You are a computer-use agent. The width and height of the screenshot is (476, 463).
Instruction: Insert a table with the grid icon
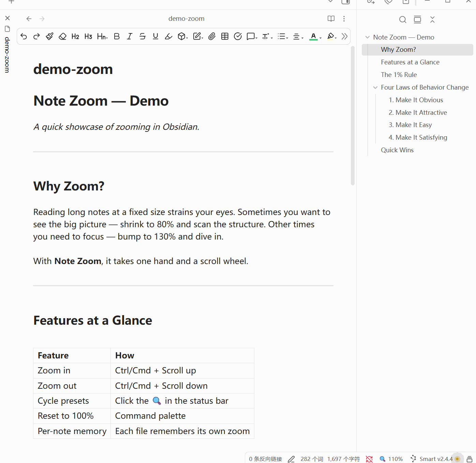pyautogui.click(x=225, y=36)
